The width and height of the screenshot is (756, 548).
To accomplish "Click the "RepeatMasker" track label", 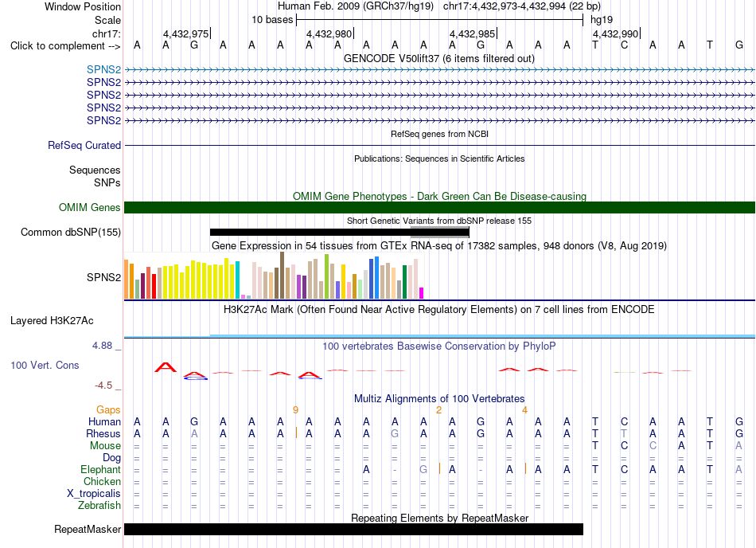I will 88,529.
